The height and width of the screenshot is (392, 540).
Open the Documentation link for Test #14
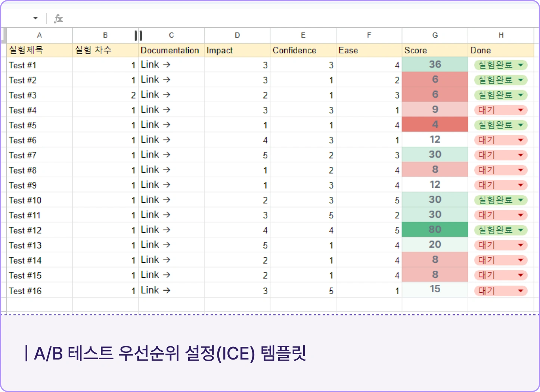tap(155, 259)
